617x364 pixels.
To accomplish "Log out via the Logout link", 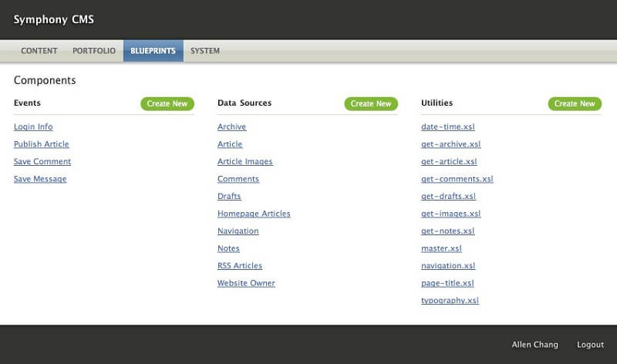I will [590, 344].
